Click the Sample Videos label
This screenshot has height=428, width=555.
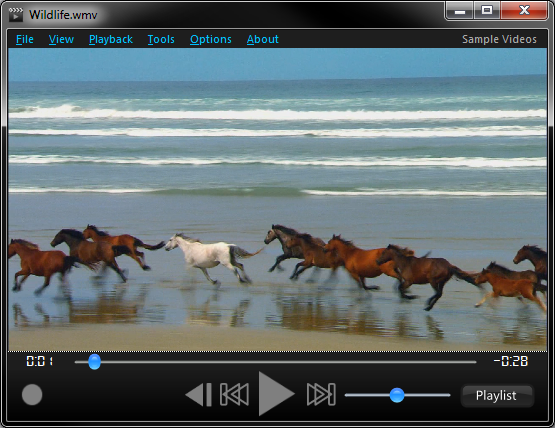click(x=499, y=39)
